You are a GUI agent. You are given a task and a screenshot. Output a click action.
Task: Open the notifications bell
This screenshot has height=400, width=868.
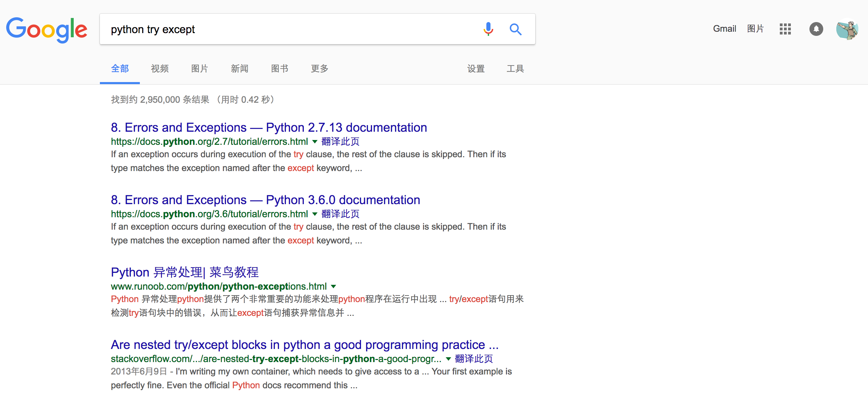point(816,29)
